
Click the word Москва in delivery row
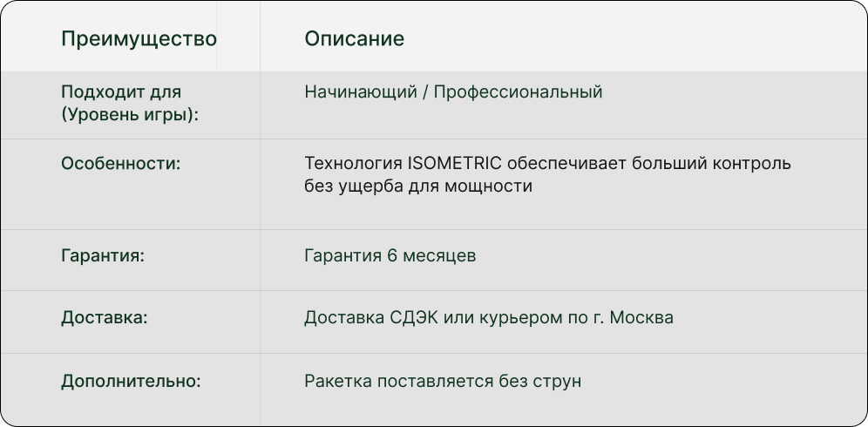click(x=641, y=318)
